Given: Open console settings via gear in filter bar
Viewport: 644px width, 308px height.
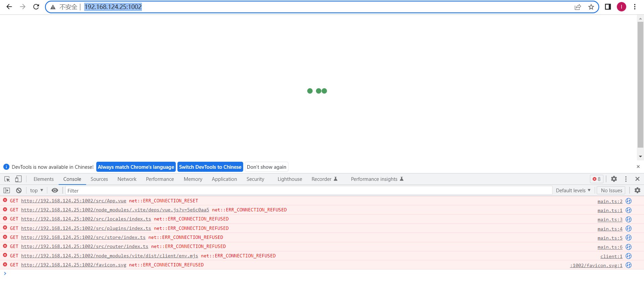Looking at the screenshot, I should coord(637,190).
